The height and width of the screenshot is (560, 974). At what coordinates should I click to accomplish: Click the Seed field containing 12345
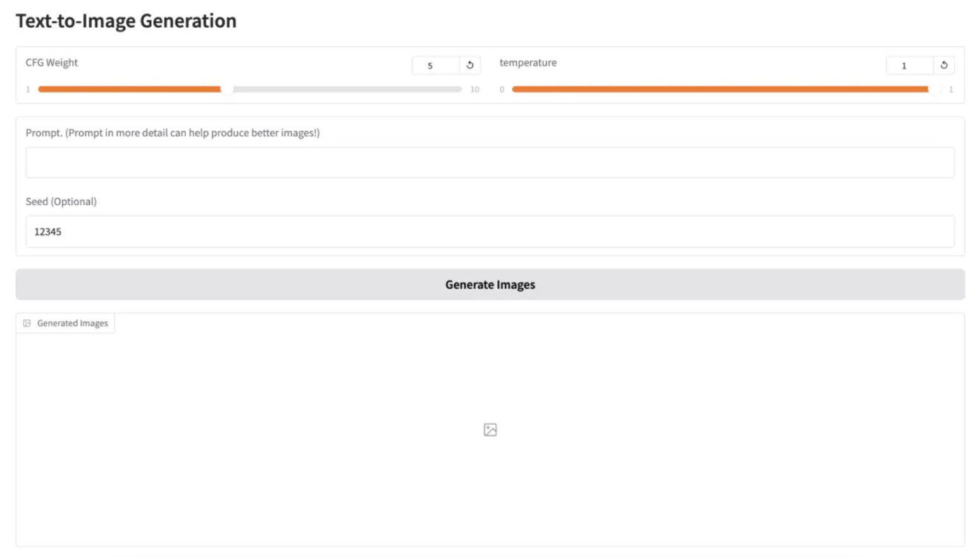[x=490, y=231]
